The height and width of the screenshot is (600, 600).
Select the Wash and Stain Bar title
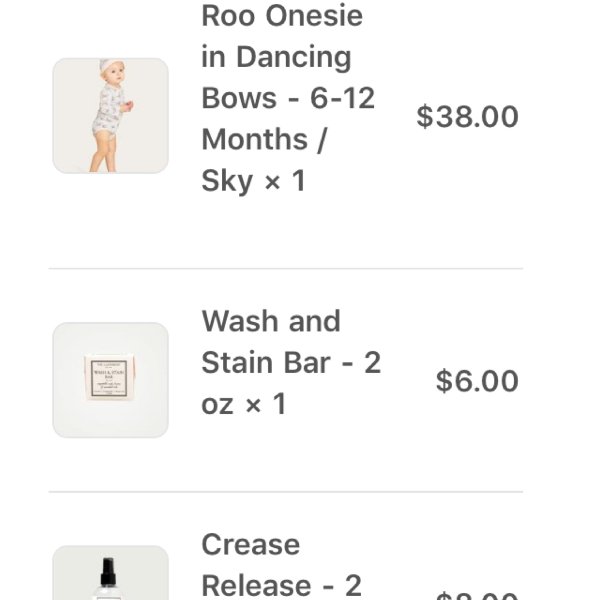tap(291, 362)
